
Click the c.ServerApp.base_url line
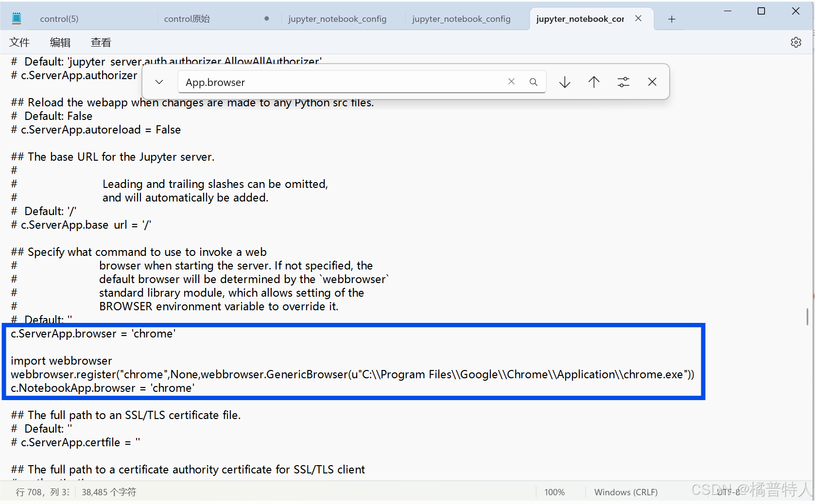tap(81, 225)
